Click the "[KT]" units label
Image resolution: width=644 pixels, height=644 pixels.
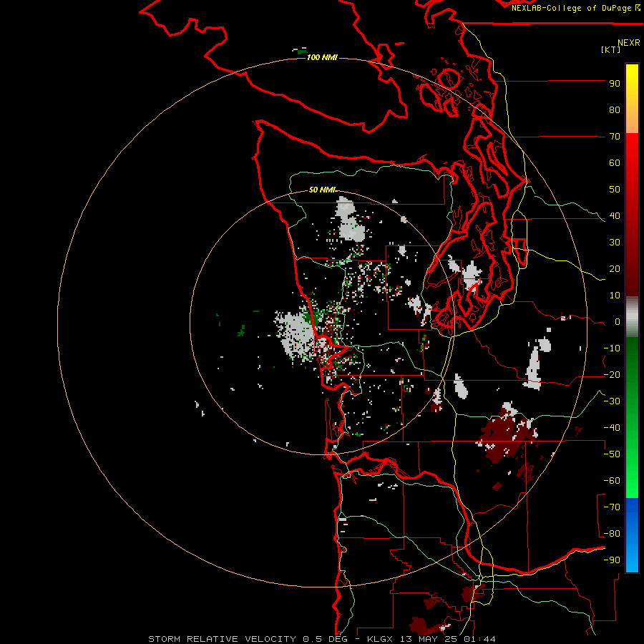click(x=611, y=49)
